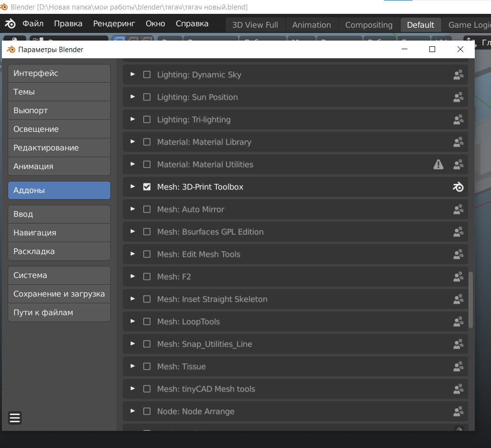The image size is (491, 448).
Task: Disable the Mesh: 3D-Print Toolbox addon
Action: coord(147,187)
